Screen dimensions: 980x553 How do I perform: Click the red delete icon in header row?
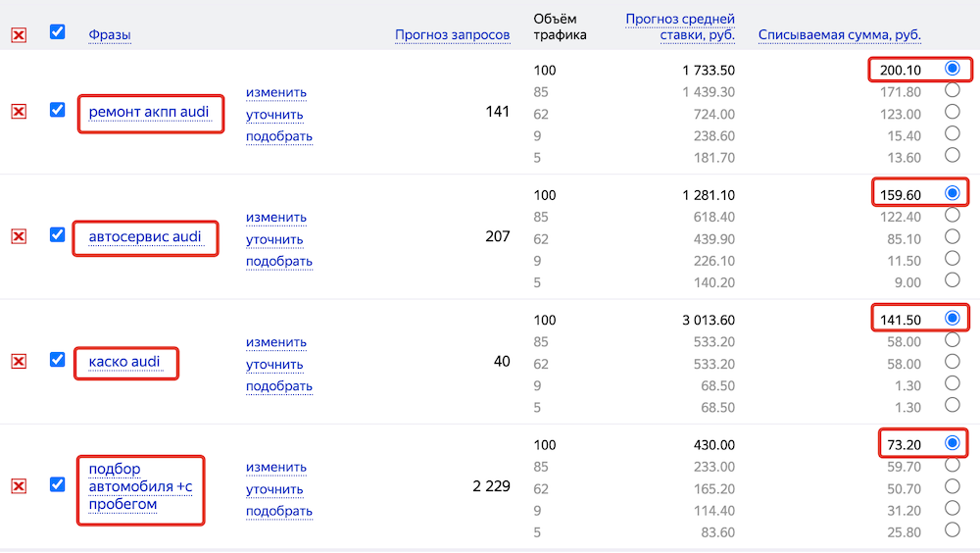pos(18,35)
